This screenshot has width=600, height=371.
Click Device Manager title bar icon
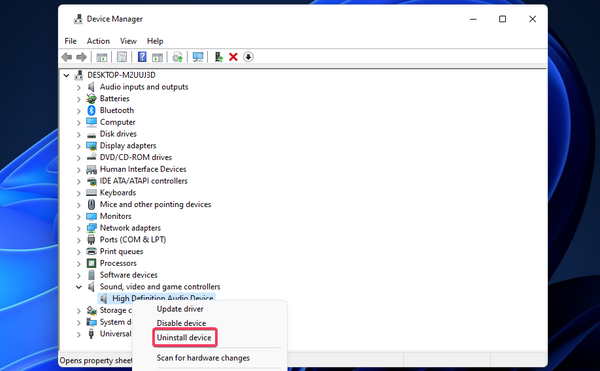point(78,19)
